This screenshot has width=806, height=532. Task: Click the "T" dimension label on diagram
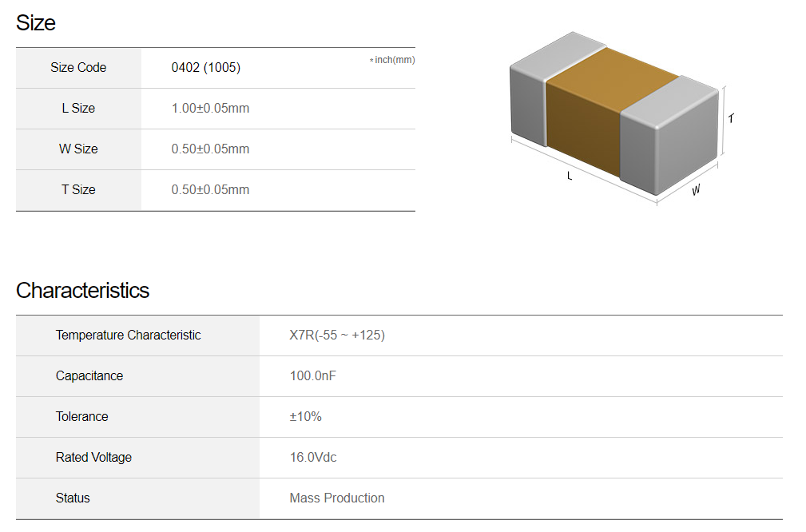[732, 119]
